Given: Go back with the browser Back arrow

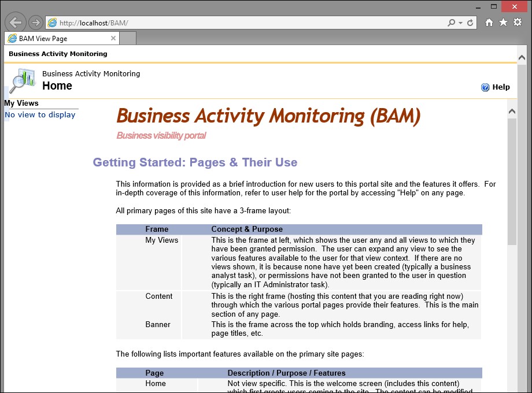Looking at the screenshot, I should tap(16, 23).
